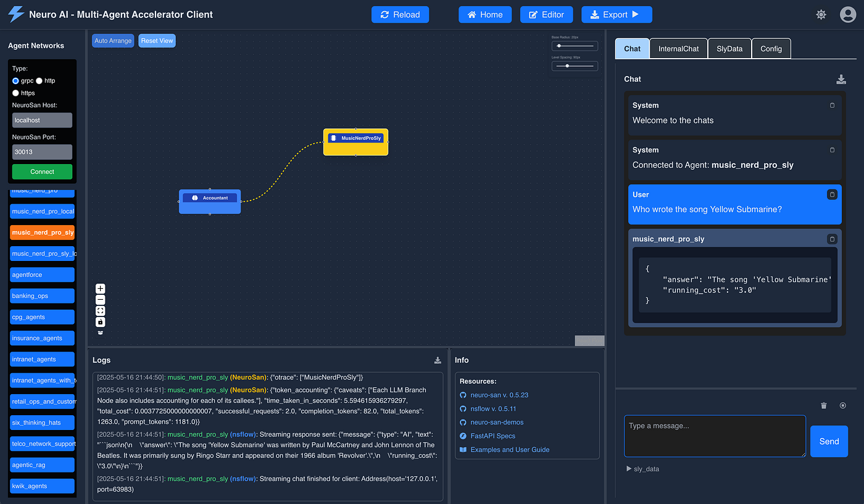Click the NeuroSan Port input field

[42, 152]
